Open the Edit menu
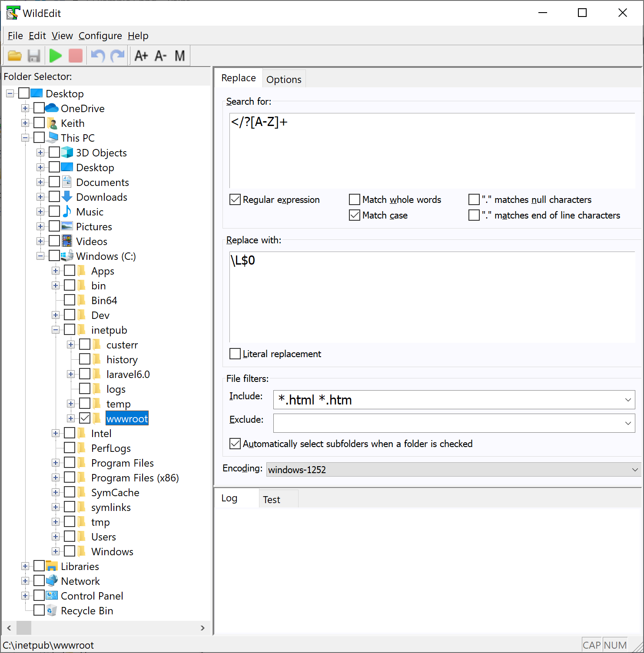Screen dimensions: 644x653 pyautogui.click(x=37, y=36)
